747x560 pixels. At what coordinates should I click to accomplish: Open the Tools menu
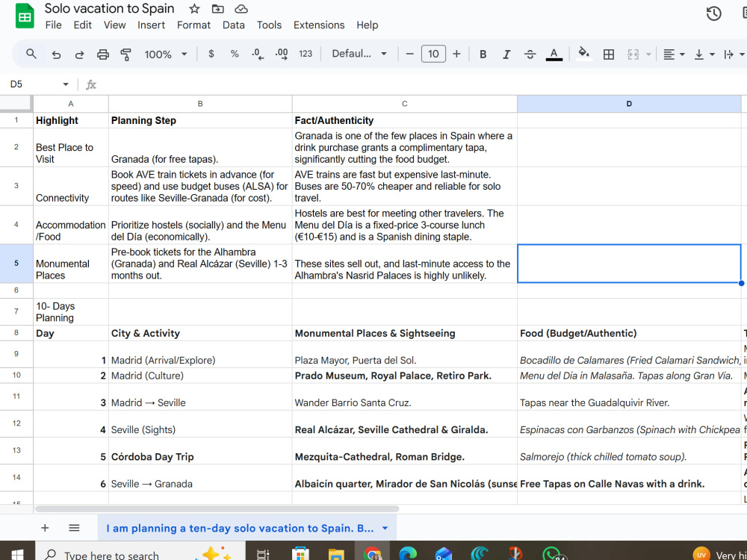click(x=269, y=25)
